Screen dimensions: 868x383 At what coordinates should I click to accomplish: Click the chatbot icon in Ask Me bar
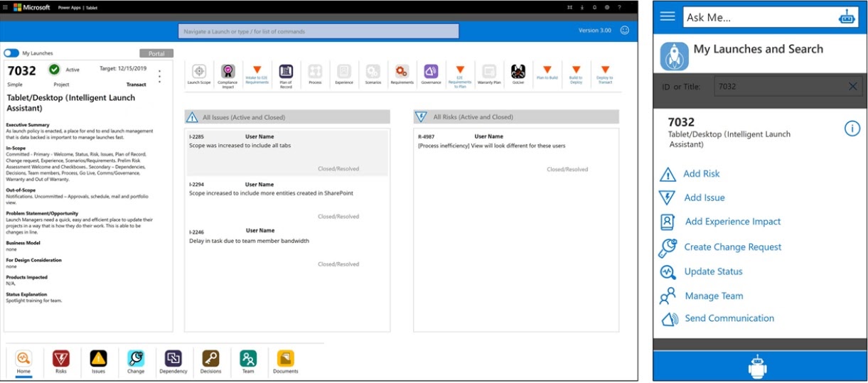[x=846, y=18]
